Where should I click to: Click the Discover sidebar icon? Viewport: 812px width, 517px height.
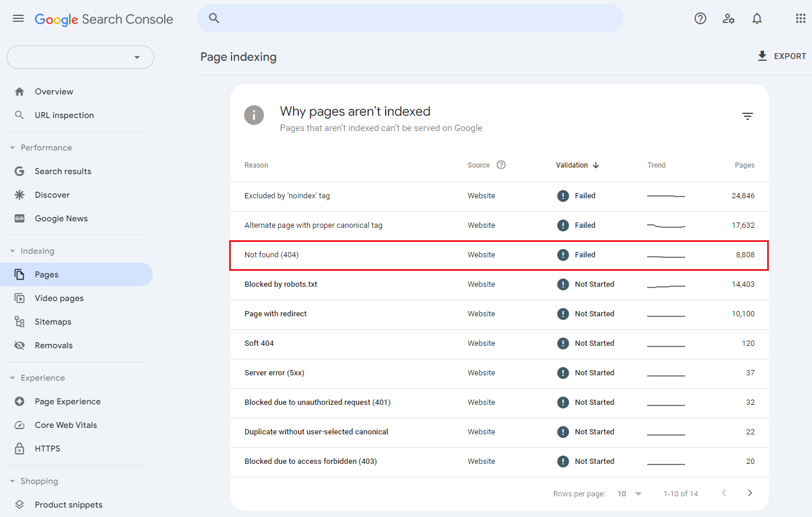(21, 194)
